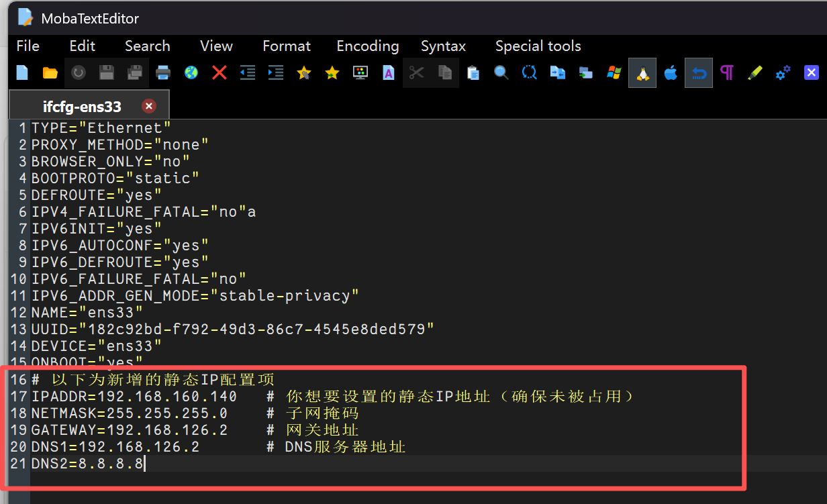Paste using the clipboard icon
Viewport: 827px width, 504px height.
(x=473, y=72)
